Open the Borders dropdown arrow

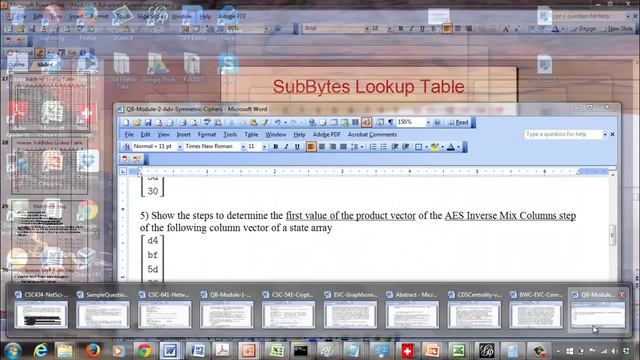pos(427,147)
